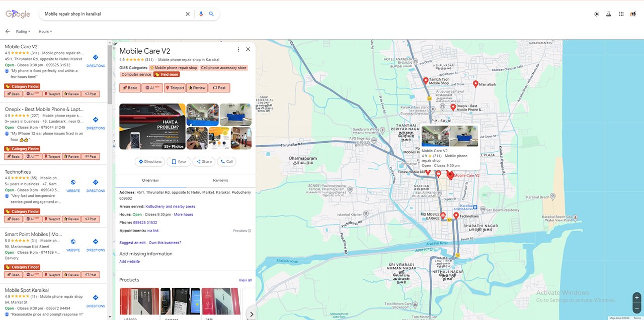Image resolution: width=644 pixels, height=320 pixels.
Task: Click Post button in details panel
Action: pos(219,88)
